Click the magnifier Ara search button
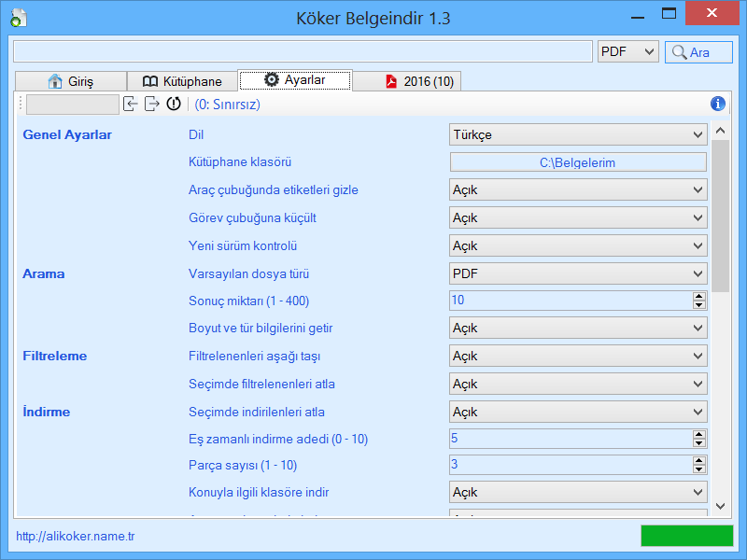 coord(698,52)
